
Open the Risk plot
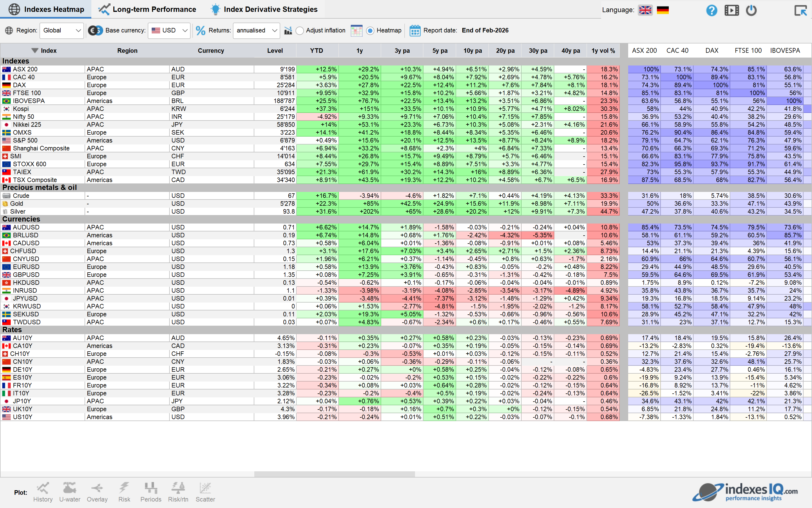[x=124, y=492]
